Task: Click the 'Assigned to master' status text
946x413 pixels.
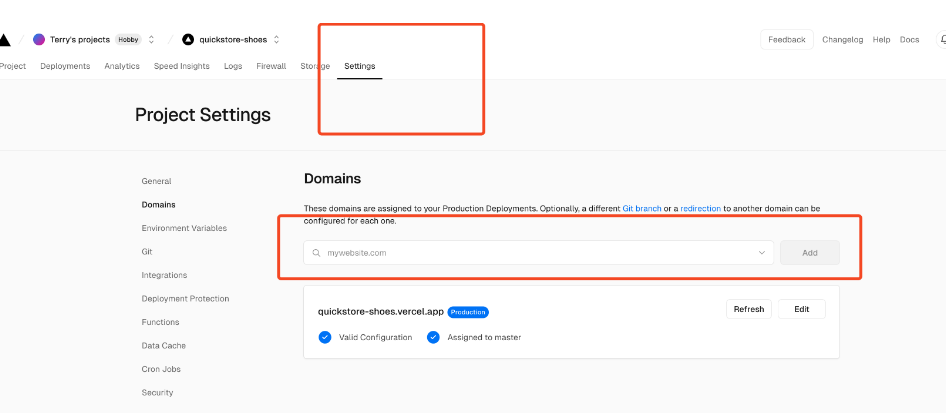Action: pyautogui.click(x=484, y=337)
